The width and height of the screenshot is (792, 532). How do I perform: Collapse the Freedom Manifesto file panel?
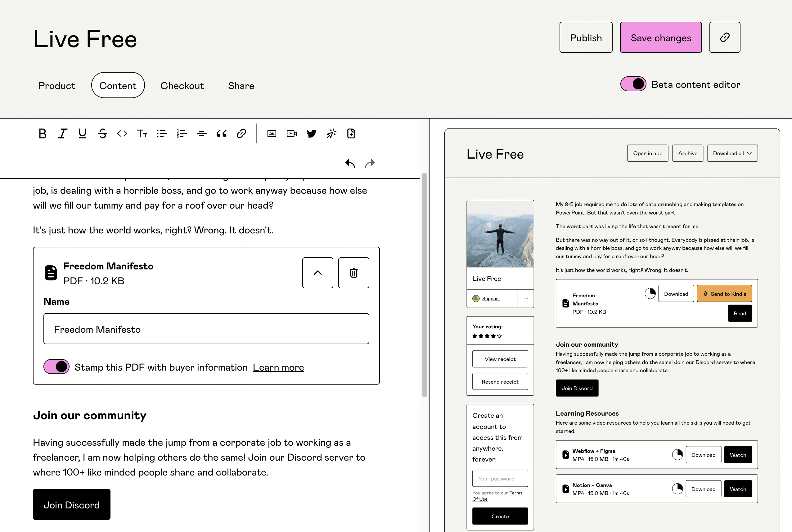click(x=317, y=273)
